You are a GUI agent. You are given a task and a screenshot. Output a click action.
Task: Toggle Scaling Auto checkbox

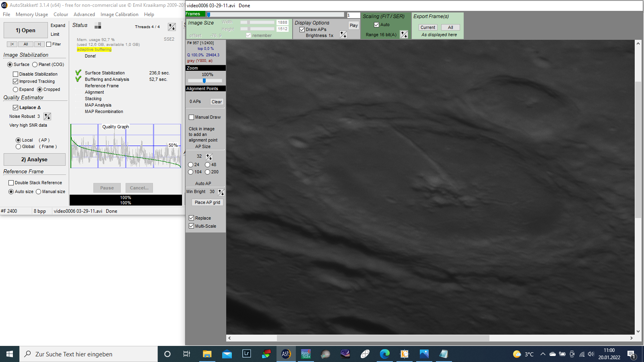point(376,25)
